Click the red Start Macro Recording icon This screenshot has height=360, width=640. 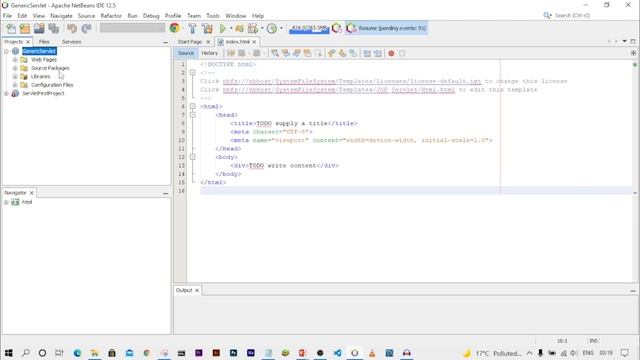coord(391,53)
